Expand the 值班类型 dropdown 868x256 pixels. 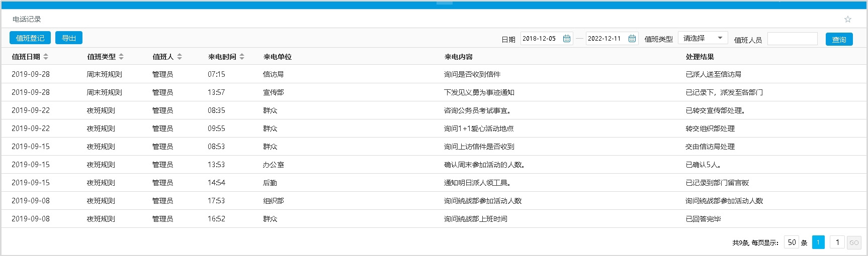[703, 38]
